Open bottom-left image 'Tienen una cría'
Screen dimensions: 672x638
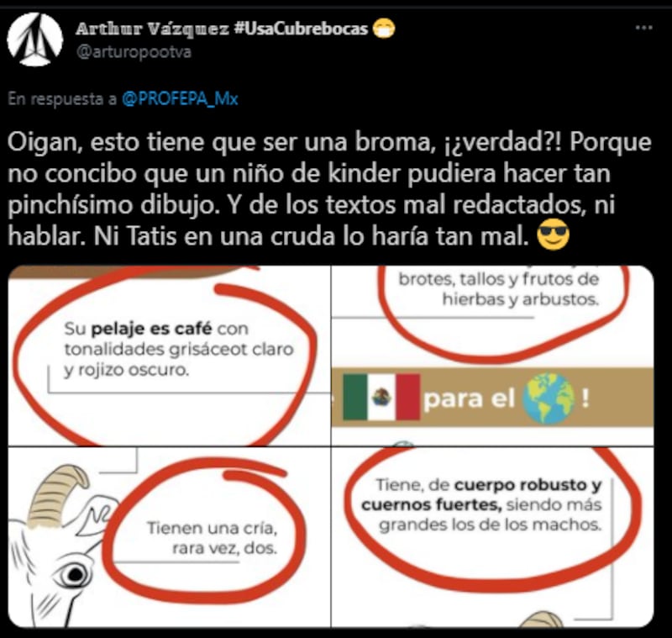[170, 537]
